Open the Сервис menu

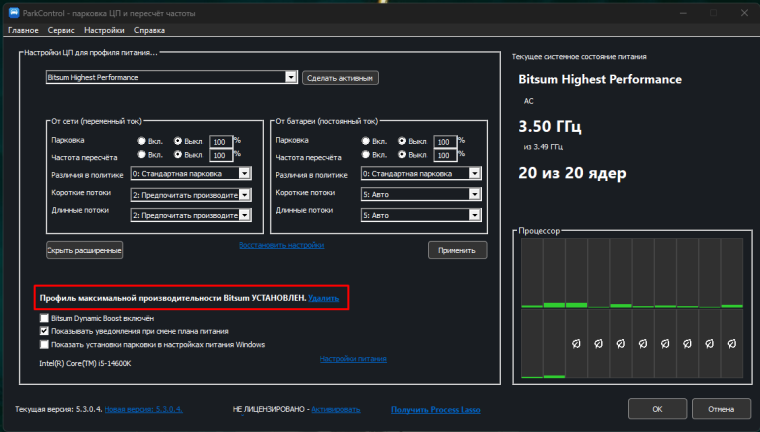coord(61,30)
